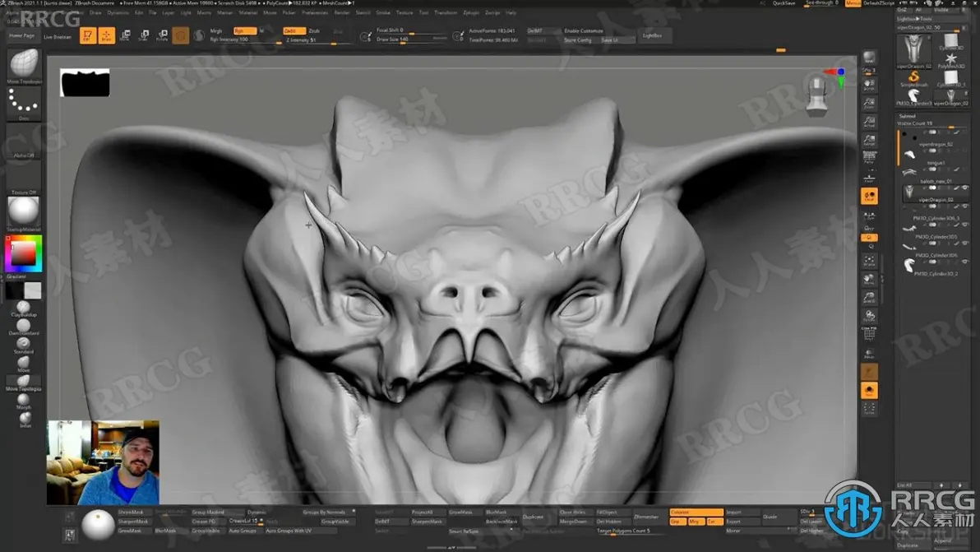
Task: Select the Draw mode icon
Action: (106, 35)
